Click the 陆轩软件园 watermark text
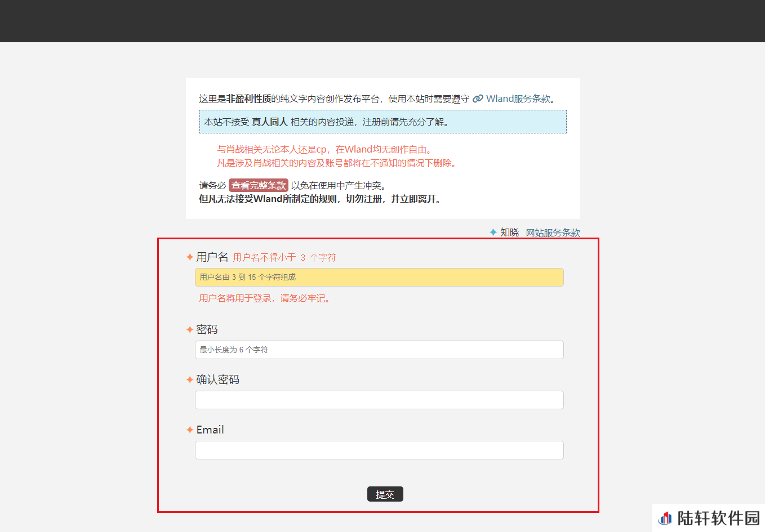The width and height of the screenshot is (765, 532). pos(718,518)
